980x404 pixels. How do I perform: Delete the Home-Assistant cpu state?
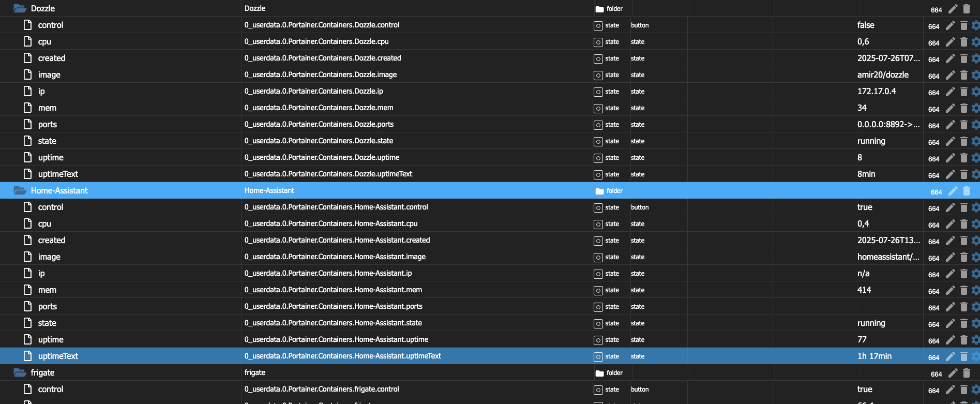[963, 224]
